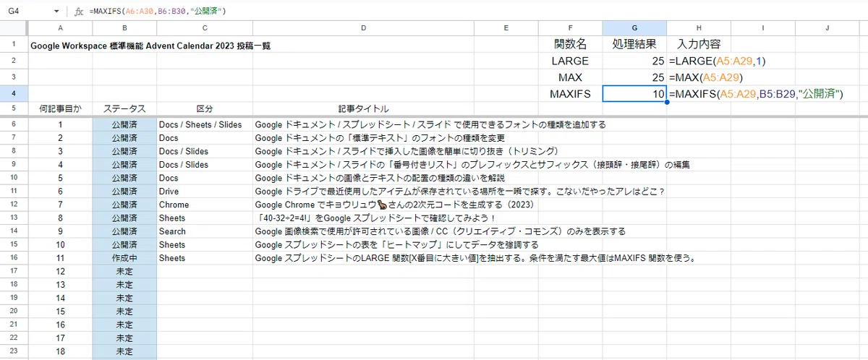This screenshot has width=868, height=360.
Task: Select the 'Search' category cell
Action: 205,231
